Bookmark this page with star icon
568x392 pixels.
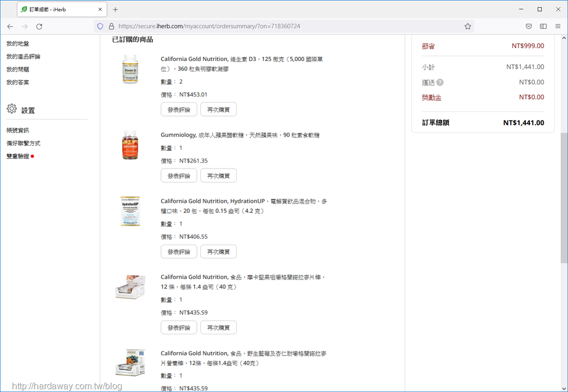[468, 26]
